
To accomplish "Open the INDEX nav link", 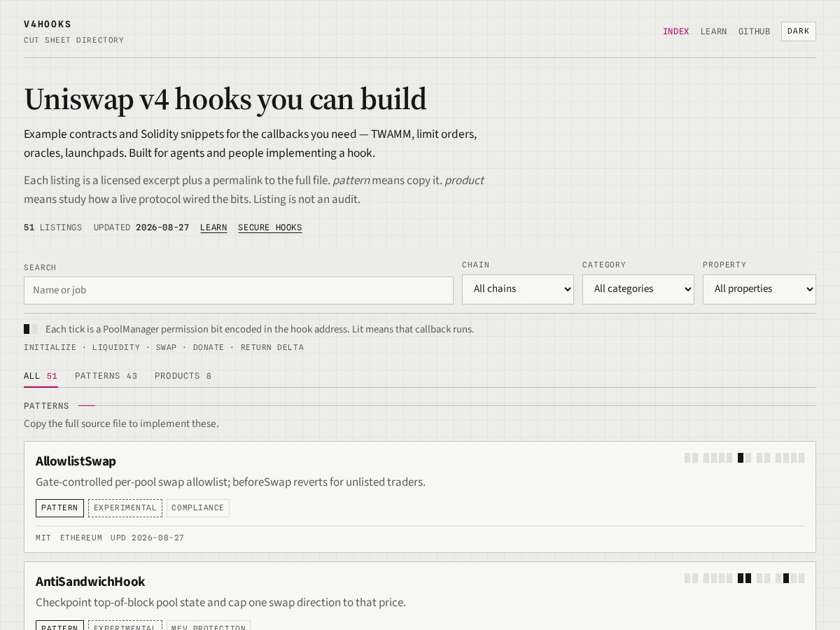I will 675,31.
